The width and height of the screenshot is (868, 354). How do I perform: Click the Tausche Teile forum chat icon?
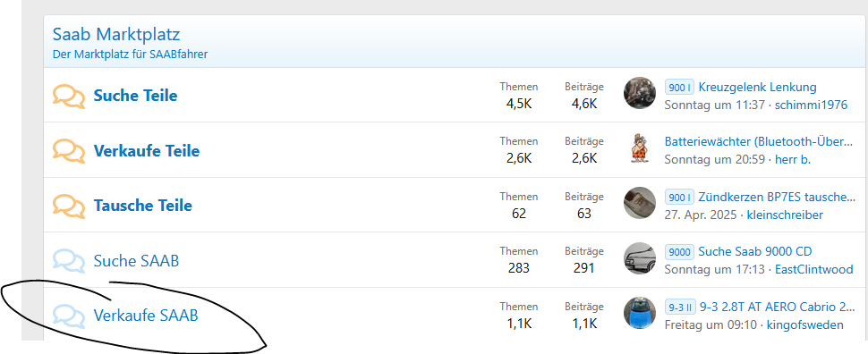pyautogui.click(x=69, y=206)
